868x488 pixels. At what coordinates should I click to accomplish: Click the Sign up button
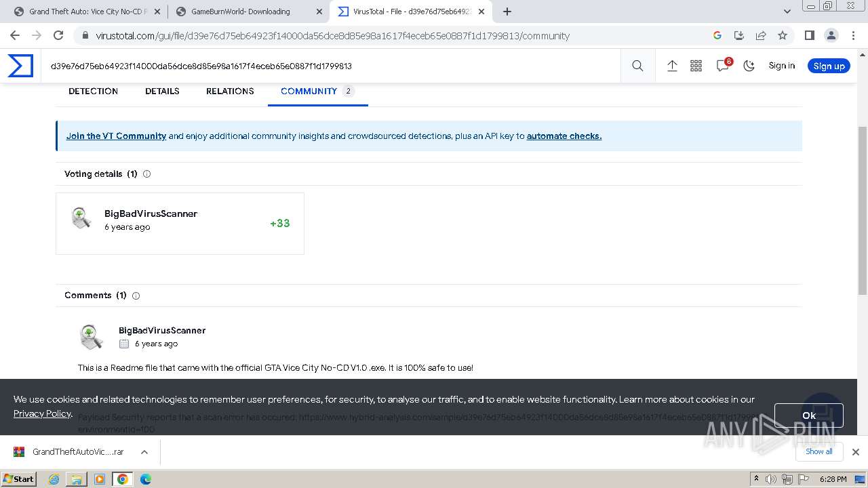(x=829, y=66)
